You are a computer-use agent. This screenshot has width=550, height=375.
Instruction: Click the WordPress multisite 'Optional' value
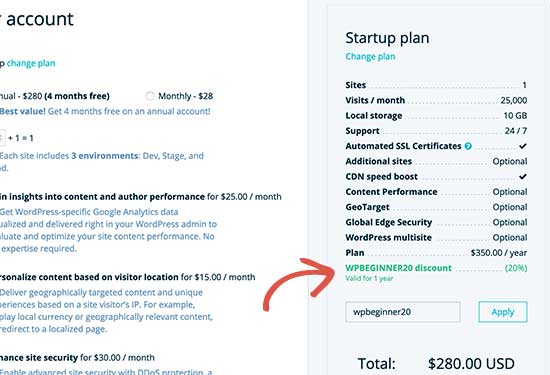(510, 237)
